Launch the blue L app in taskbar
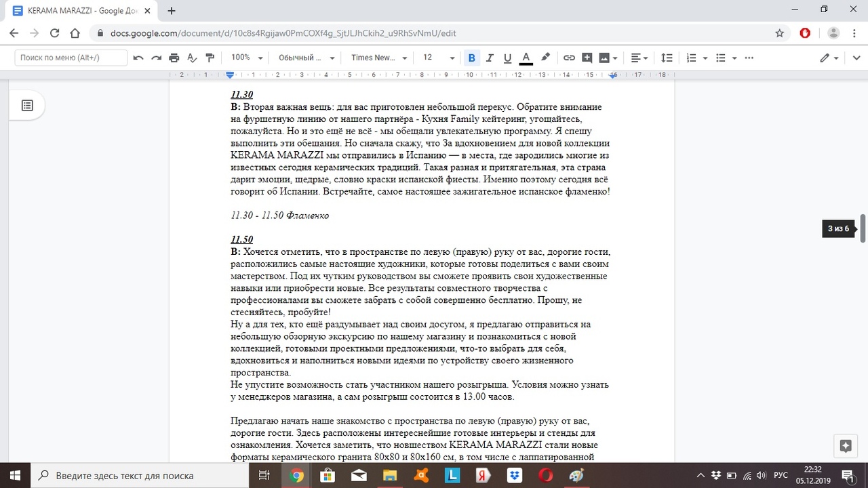This screenshot has height=488, width=868. [x=452, y=475]
